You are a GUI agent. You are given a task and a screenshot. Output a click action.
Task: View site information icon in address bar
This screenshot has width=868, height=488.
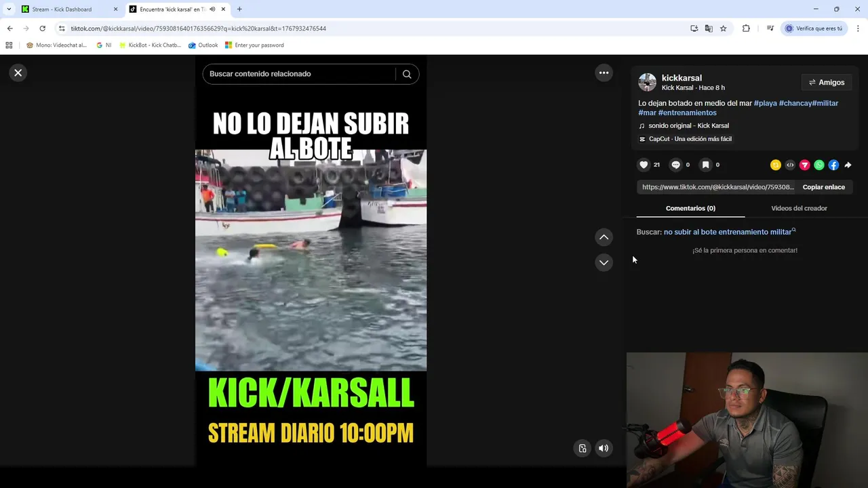point(62,28)
